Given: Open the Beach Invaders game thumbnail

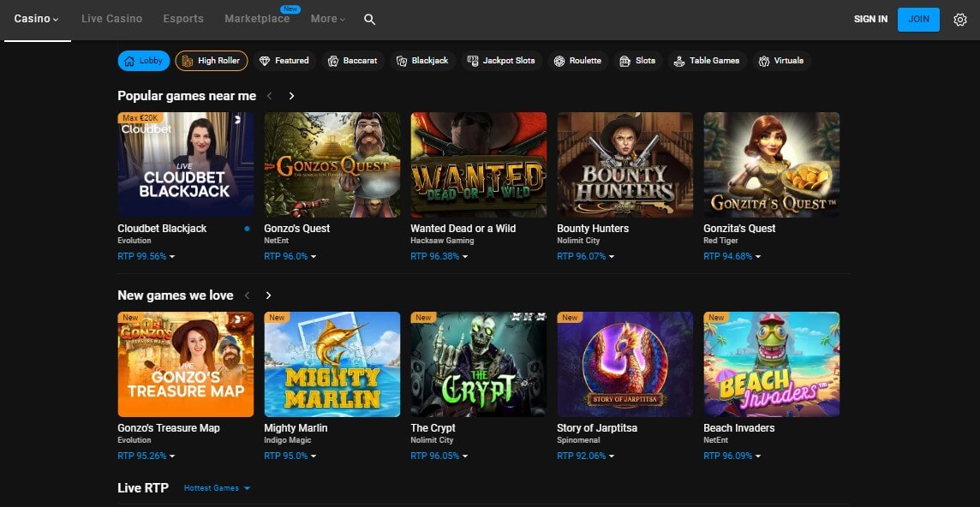Looking at the screenshot, I should [x=771, y=364].
